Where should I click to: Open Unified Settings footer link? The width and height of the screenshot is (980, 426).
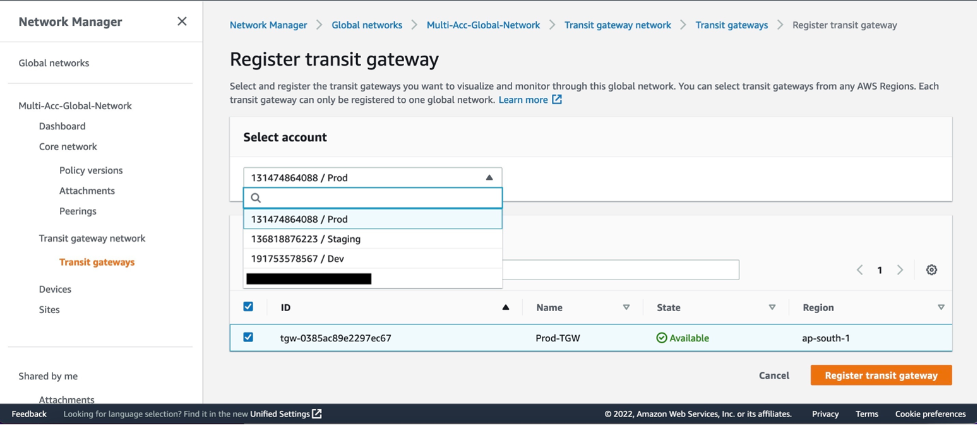(280, 415)
